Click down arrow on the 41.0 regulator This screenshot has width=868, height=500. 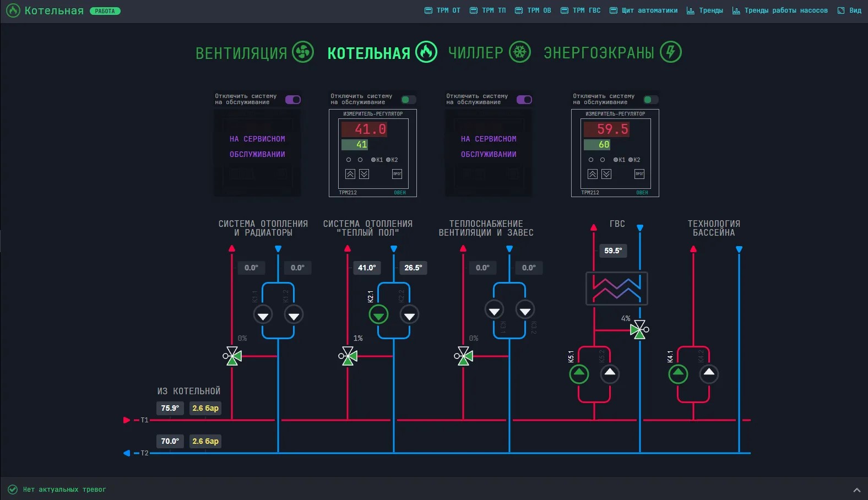364,174
